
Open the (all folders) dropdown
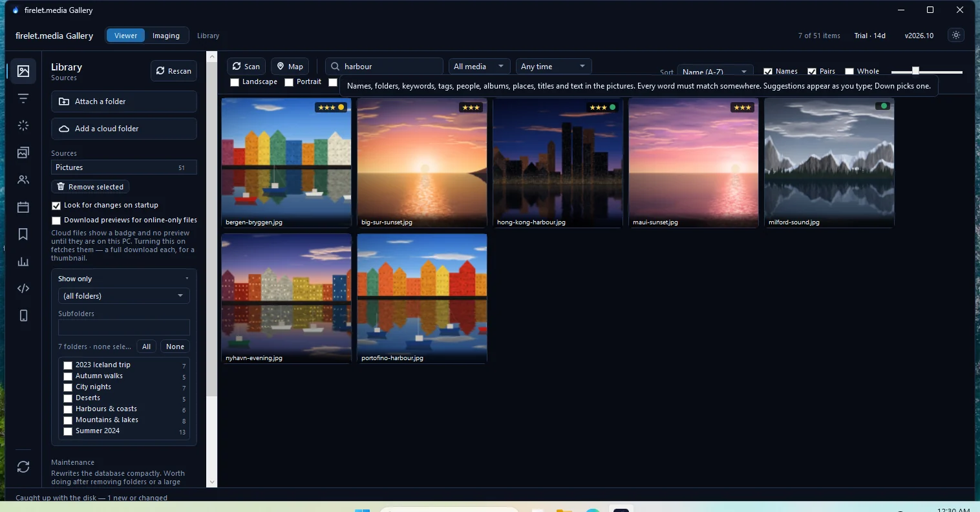(123, 296)
